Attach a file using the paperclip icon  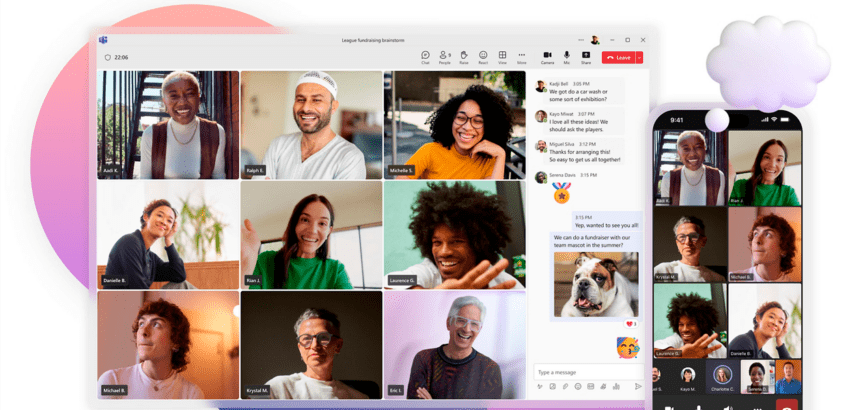tap(564, 386)
